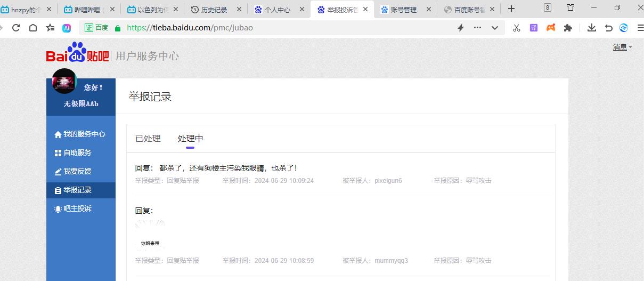Viewport: 644px width, 281px height.
Task: Go to 自助服务 in the sidebar
Action: pyautogui.click(x=77, y=153)
